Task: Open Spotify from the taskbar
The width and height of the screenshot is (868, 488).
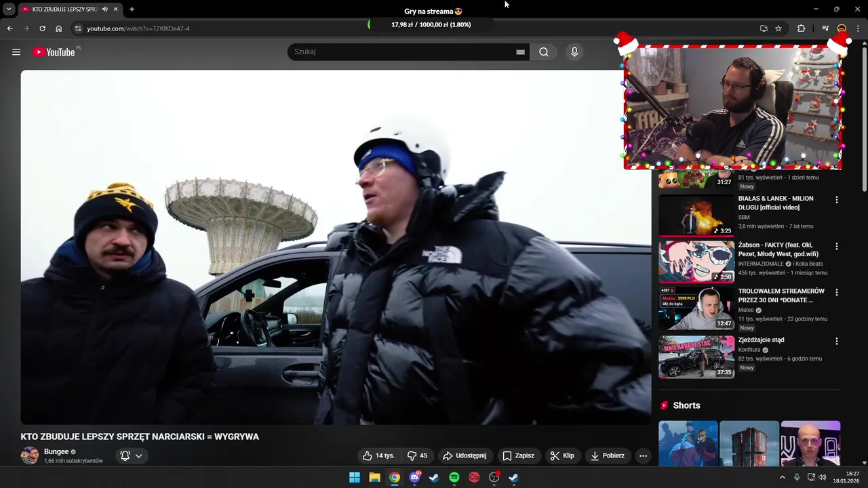Action: (454, 477)
